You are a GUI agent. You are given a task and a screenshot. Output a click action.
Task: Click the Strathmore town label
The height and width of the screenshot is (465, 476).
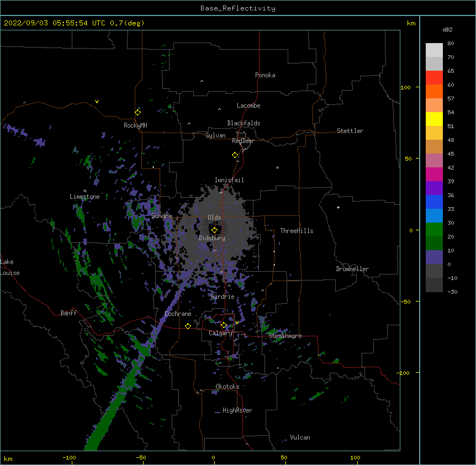tap(285, 336)
